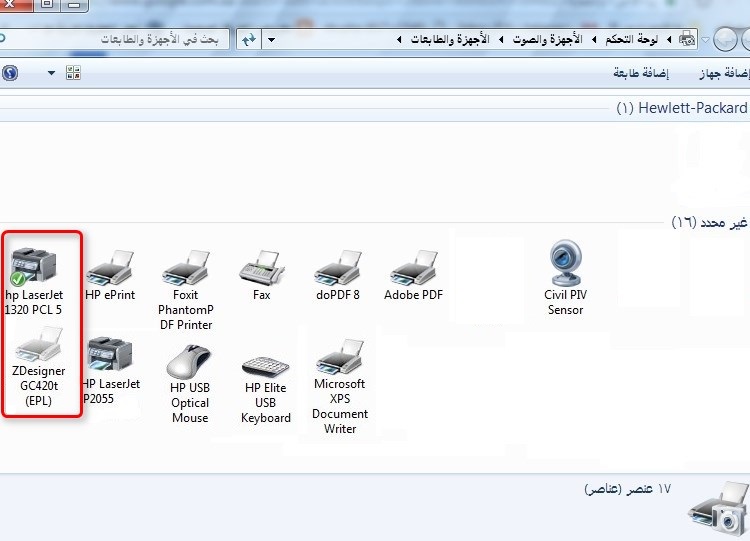Collapse the Hewlett-Packard (١) group header
750x541 pixels.
click(x=682, y=108)
